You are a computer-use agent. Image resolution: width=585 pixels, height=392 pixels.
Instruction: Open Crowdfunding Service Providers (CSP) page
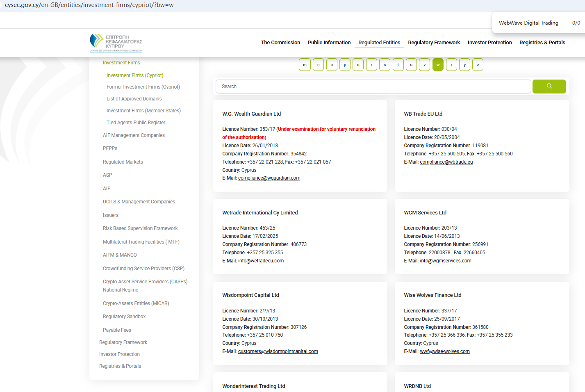tap(143, 269)
